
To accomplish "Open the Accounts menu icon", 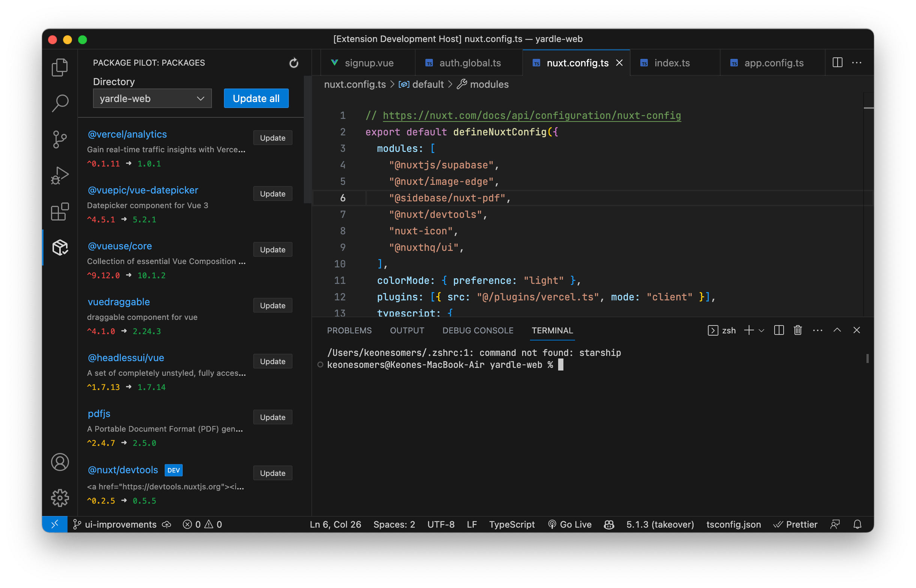I will pos(60,462).
